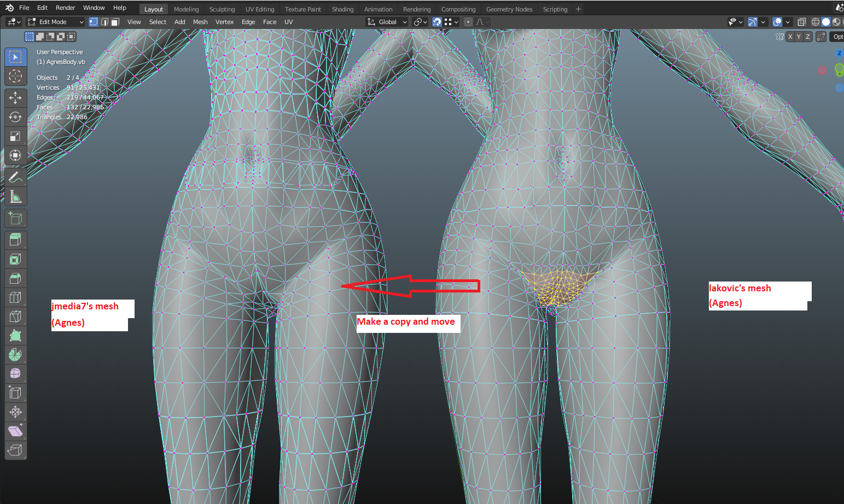844x504 pixels.
Task: Toggle viewport overlays display
Action: [x=777, y=22]
